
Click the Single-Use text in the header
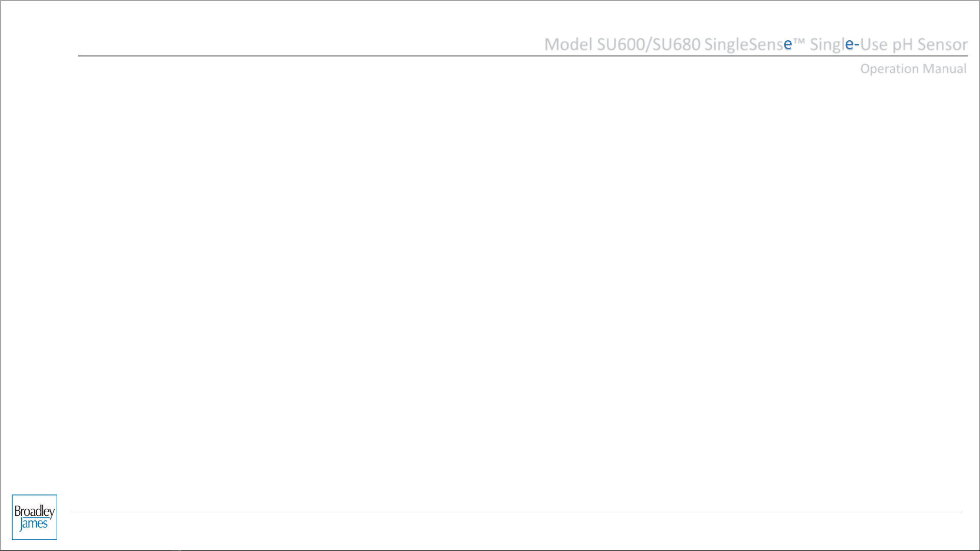pos(849,45)
